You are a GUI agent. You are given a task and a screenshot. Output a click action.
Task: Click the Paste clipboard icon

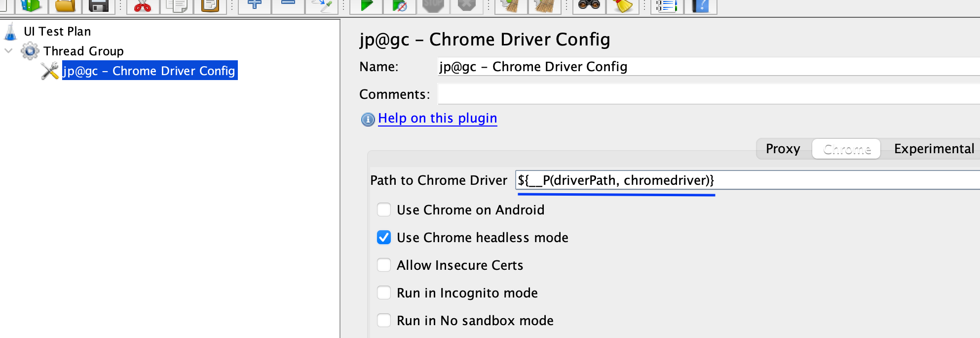pyautogui.click(x=210, y=5)
